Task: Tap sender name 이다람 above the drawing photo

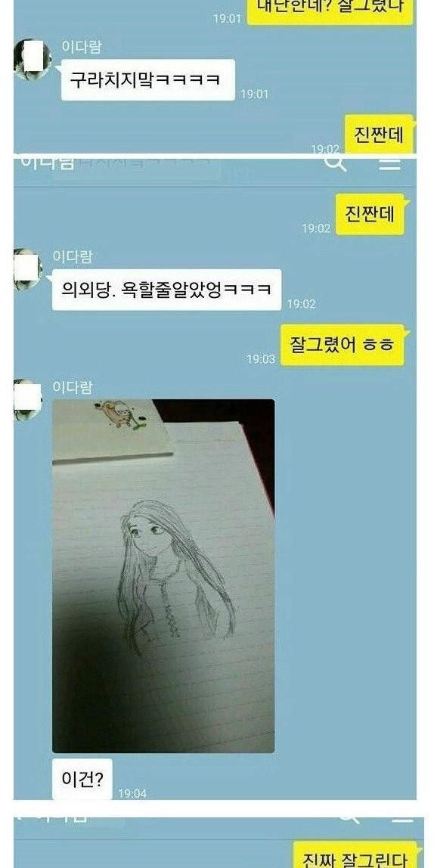Action: 72,387
